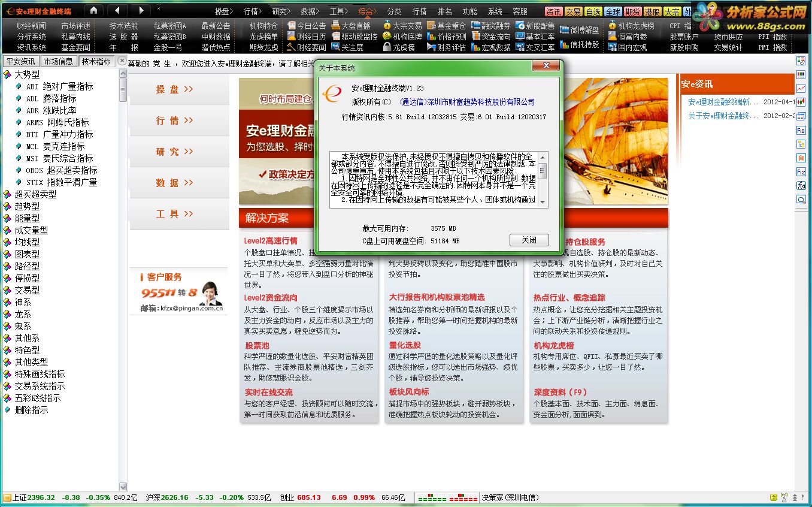Image resolution: width=812 pixels, height=507 pixels.
Task: Open the 量化选股 link
Action: pyautogui.click(x=405, y=345)
